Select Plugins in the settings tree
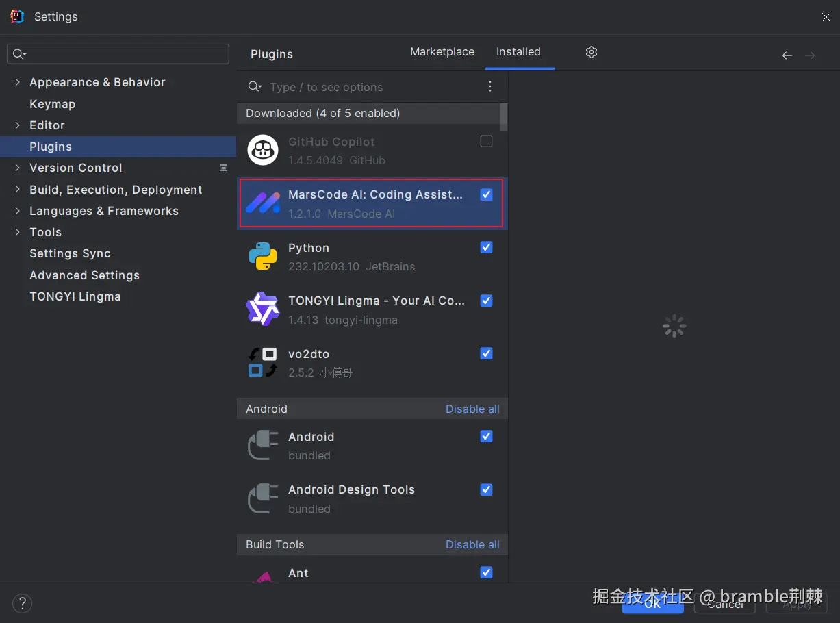 pyautogui.click(x=118, y=147)
